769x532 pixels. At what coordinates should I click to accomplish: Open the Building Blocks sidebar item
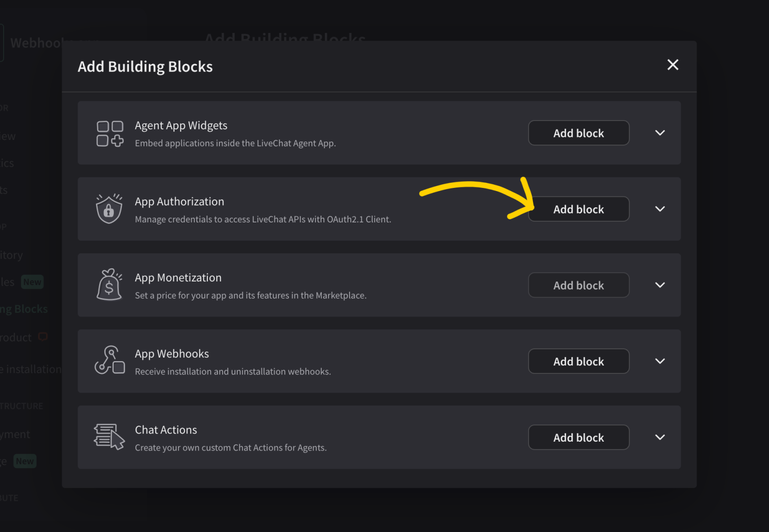24,309
